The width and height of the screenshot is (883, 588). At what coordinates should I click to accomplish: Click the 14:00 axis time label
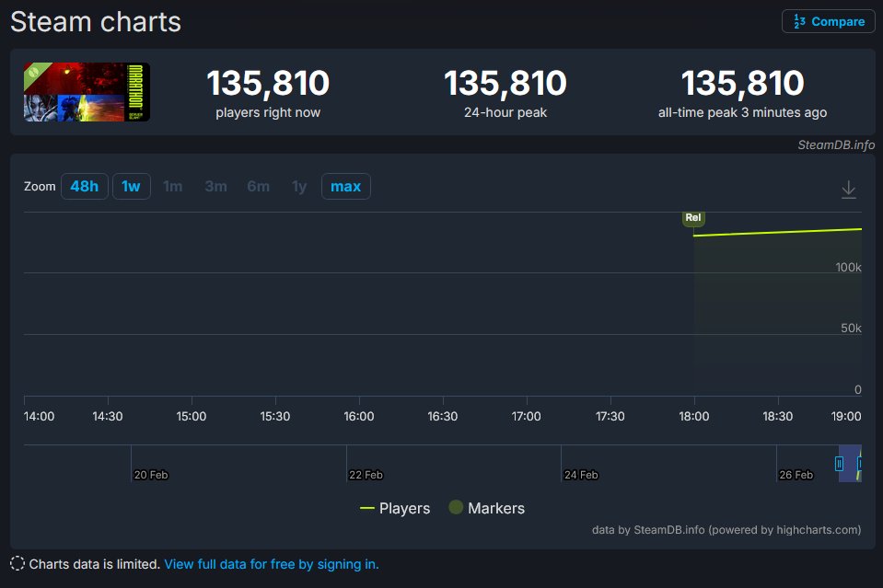[39, 416]
